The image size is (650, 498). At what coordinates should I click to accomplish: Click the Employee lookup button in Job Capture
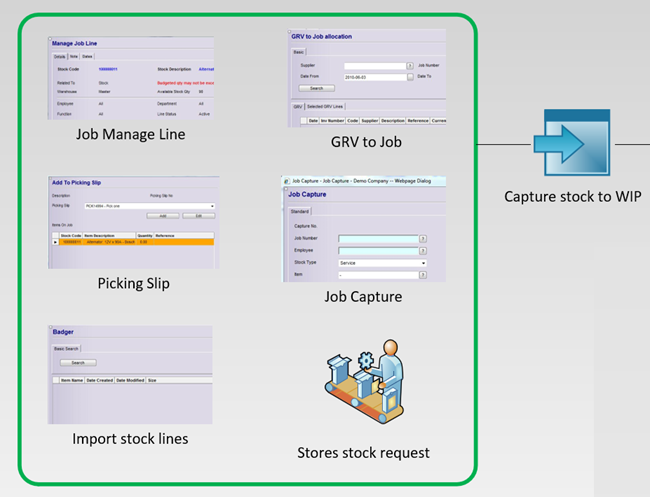tap(423, 251)
